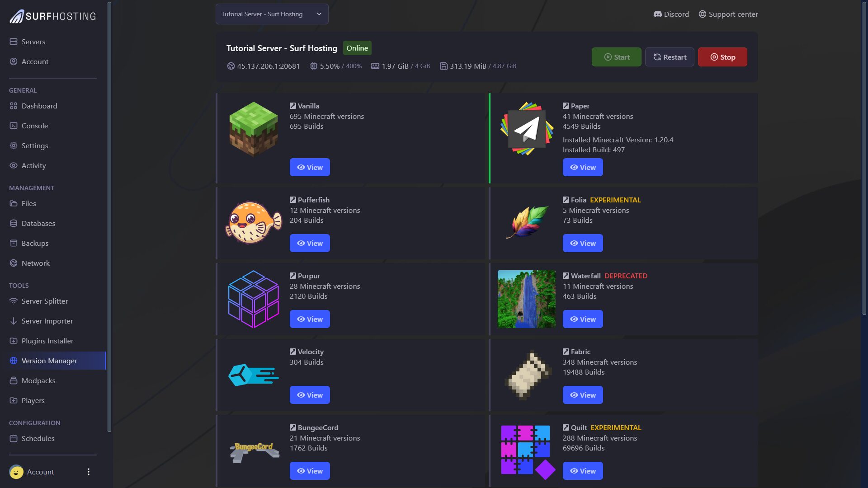Image resolution: width=868 pixels, height=488 pixels.
Task: Open the Account three-dot menu
Action: (x=89, y=472)
